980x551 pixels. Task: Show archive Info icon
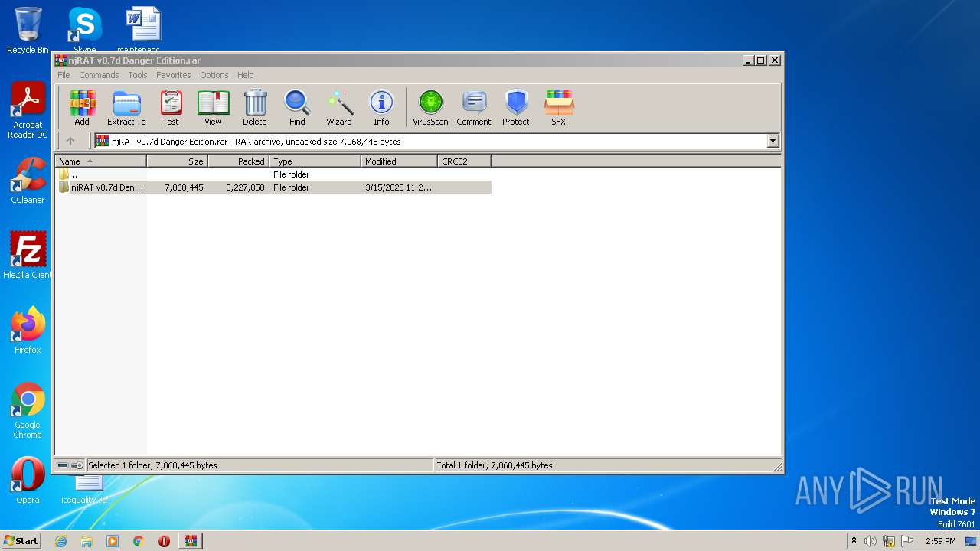tap(381, 108)
